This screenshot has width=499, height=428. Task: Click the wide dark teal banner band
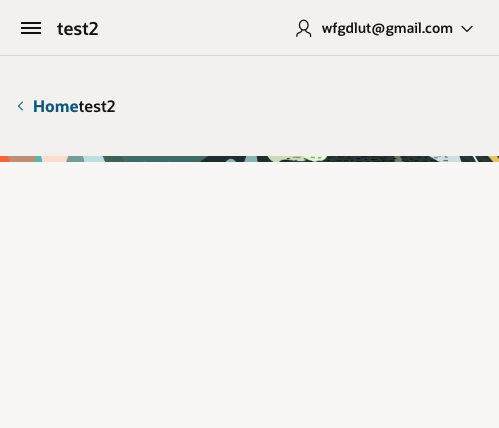coord(160,159)
